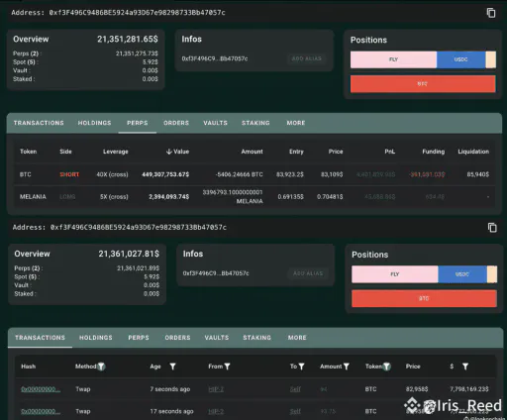
Task: Filter icon next to To column
Action: [x=301, y=367]
